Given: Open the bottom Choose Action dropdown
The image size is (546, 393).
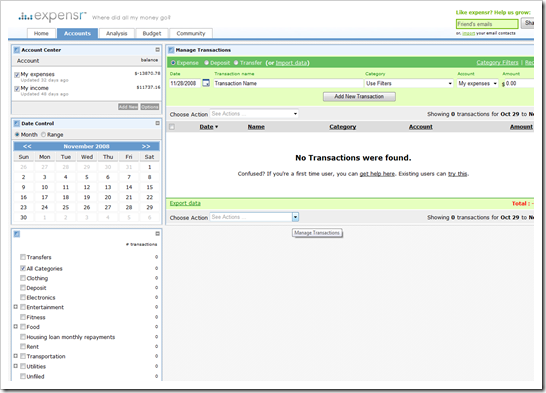Looking at the screenshot, I should [x=254, y=217].
